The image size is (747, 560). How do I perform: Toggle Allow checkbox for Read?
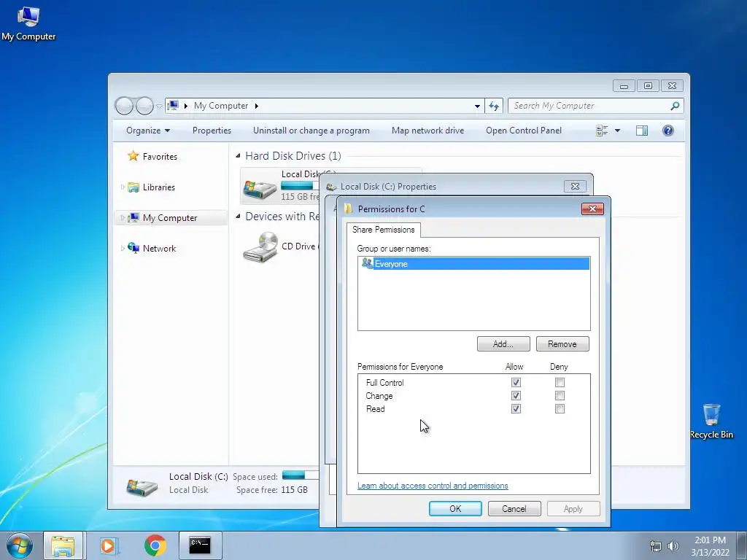click(x=516, y=408)
